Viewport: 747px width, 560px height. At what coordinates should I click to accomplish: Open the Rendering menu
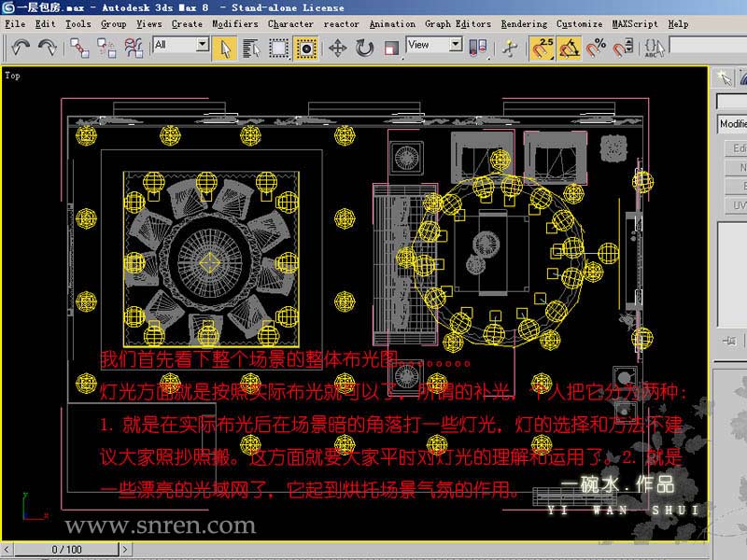(x=524, y=24)
